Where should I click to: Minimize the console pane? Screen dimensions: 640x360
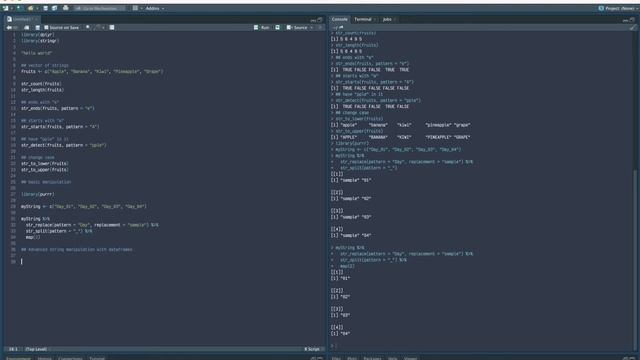[x=625, y=20]
